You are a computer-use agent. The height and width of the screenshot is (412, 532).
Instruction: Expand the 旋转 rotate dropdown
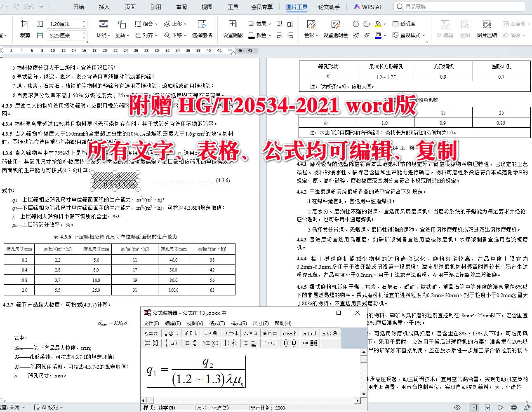(122, 35)
